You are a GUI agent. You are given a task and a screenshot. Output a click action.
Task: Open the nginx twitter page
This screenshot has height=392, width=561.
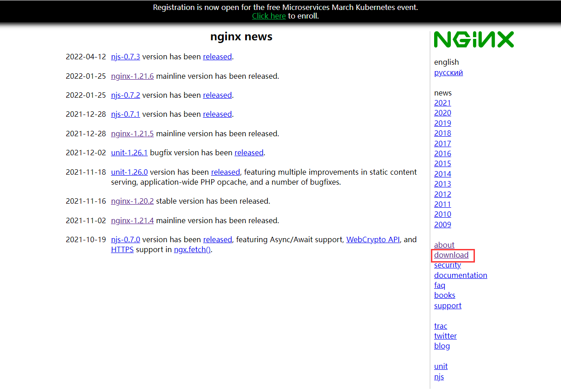coord(445,336)
